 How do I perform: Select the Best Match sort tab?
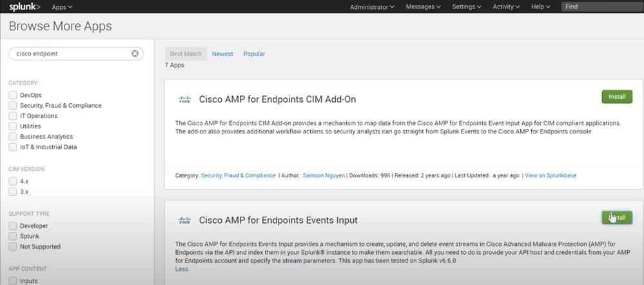(x=186, y=54)
